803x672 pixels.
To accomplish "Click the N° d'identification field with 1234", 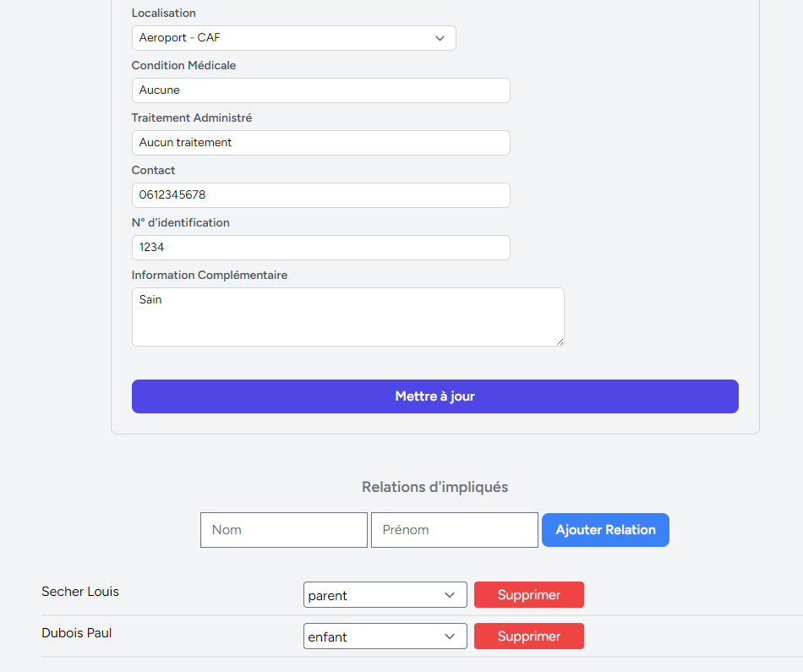I will tap(320, 248).
